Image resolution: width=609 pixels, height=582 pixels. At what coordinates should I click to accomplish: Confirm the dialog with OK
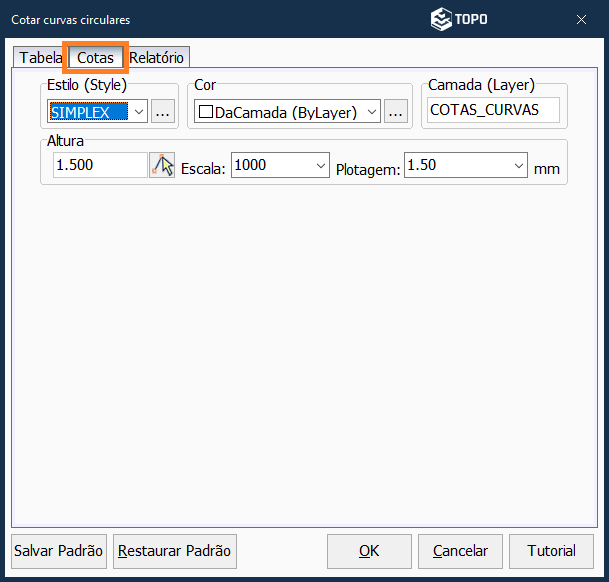(x=369, y=551)
